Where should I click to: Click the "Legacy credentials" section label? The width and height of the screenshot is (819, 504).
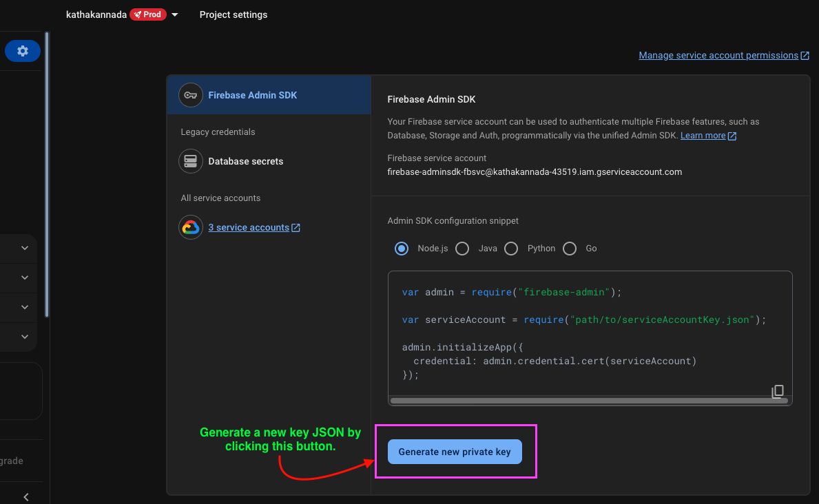(x=218, y=132)
